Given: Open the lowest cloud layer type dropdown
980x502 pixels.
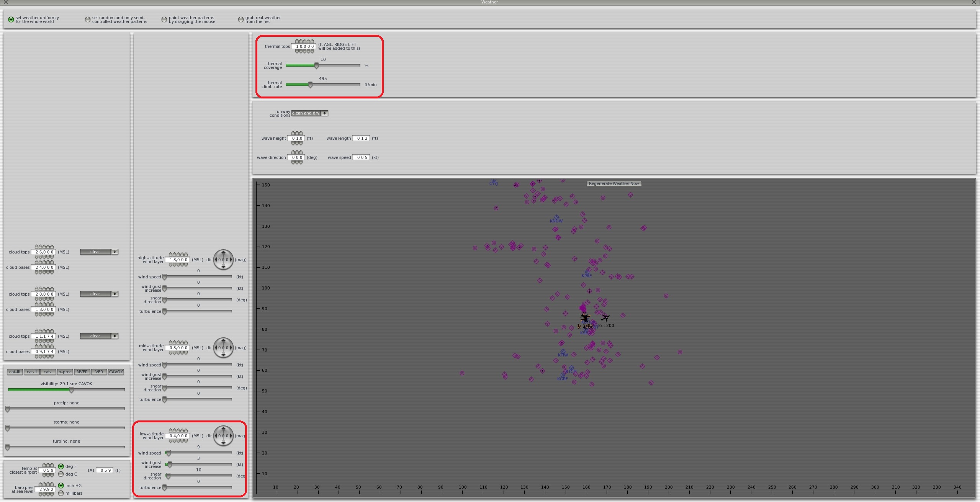Looking at the screenshot, I should [99, 336].
